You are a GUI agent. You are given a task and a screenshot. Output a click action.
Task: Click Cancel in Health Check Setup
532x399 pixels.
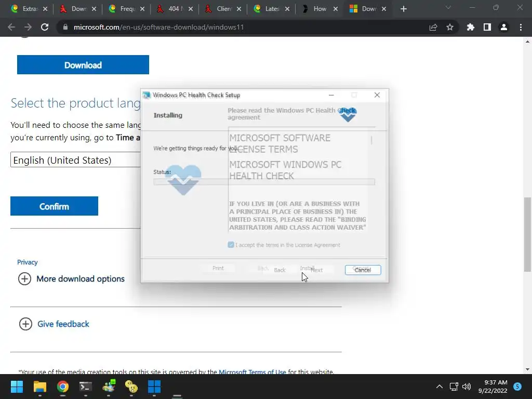click(363, 270)
